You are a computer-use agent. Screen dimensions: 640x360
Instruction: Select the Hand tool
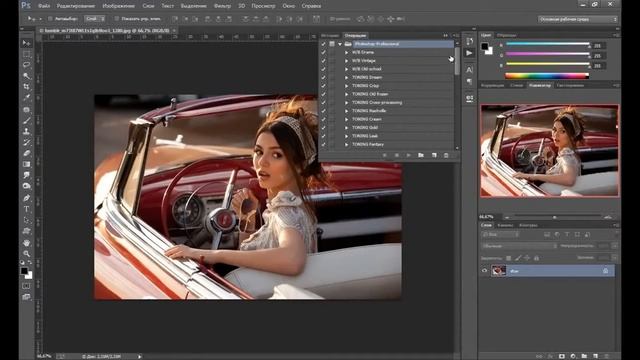point(27,243)
